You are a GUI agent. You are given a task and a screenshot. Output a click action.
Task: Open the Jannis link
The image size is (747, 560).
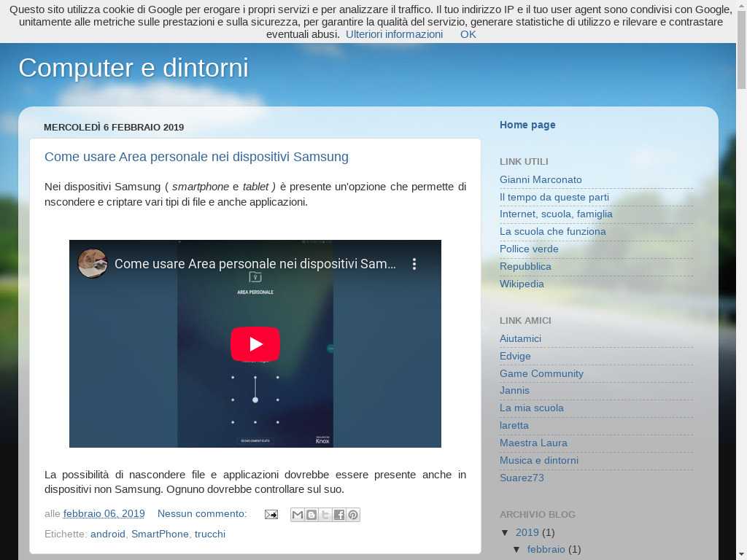(514, 391)
